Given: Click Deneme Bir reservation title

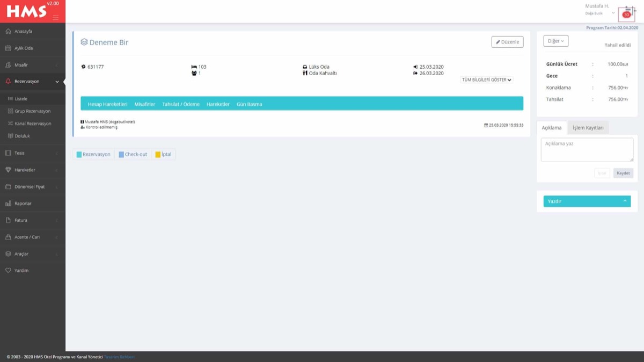Looking at the screenshot, I should coord(109,42).
